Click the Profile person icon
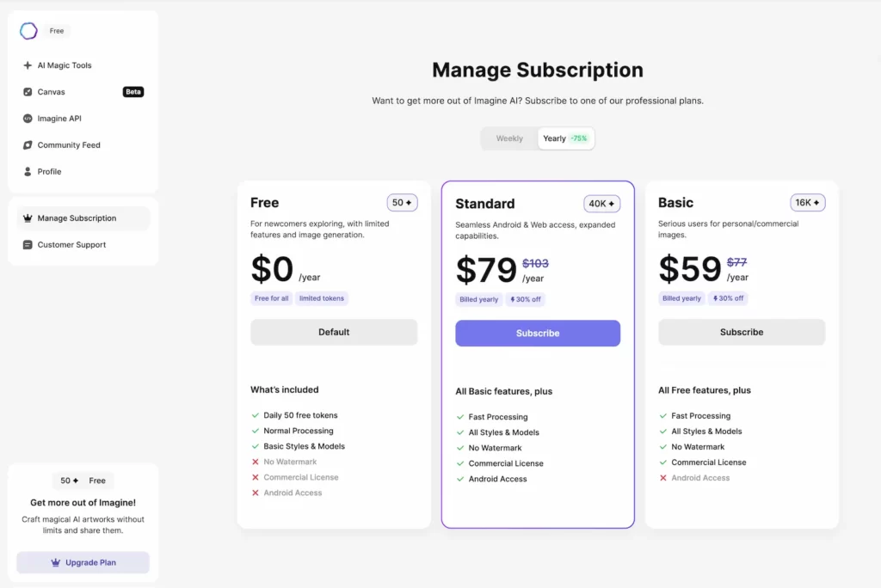Image resolution: width=881 pixels, height=588 pixels. 28,172
